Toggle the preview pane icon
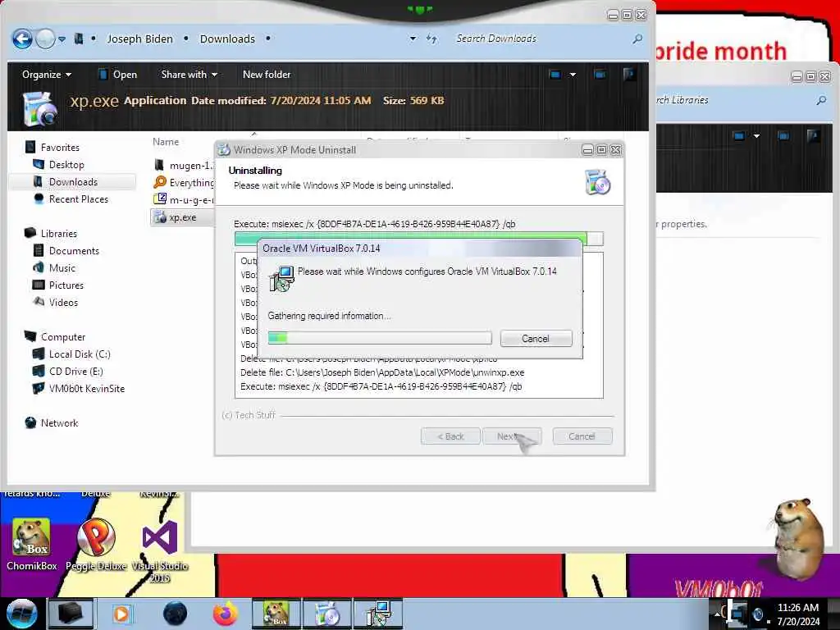Viewport: 840px width, 630px height. click(600, 75)
